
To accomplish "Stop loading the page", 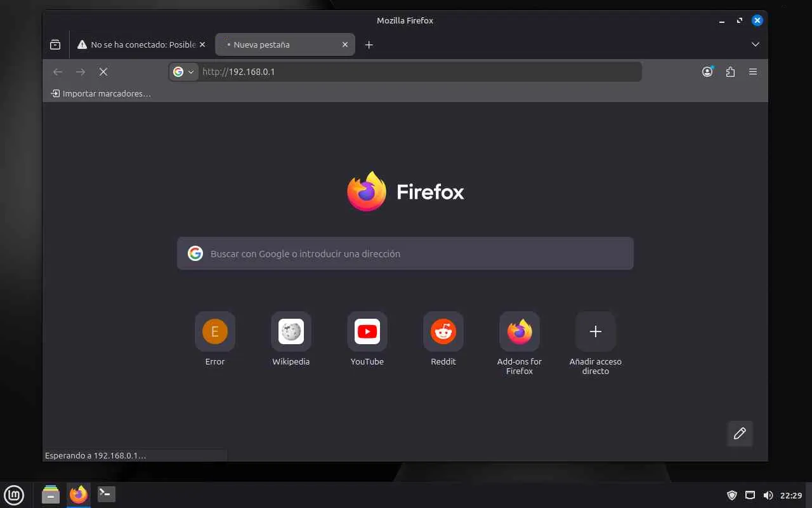I will (103, 72).
